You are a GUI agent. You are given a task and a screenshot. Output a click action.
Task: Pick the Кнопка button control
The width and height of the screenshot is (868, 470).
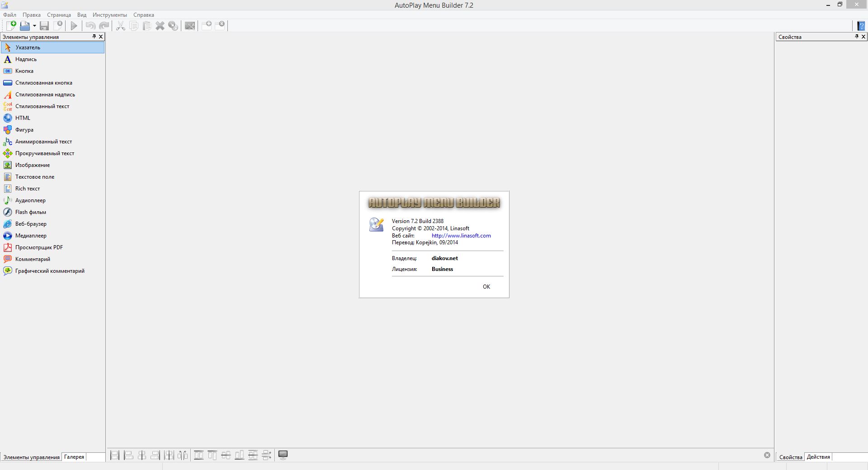tap(52, 71)
